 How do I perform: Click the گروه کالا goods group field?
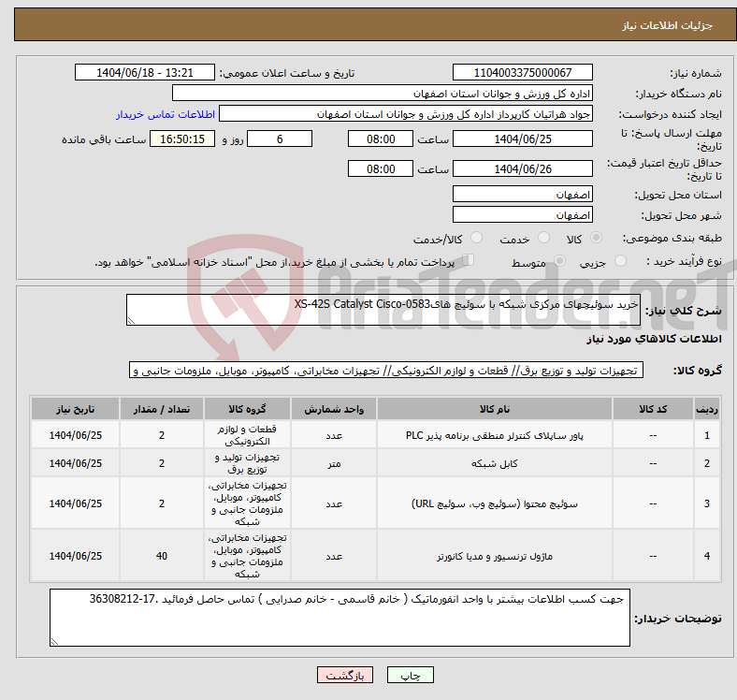coord(386,371)
